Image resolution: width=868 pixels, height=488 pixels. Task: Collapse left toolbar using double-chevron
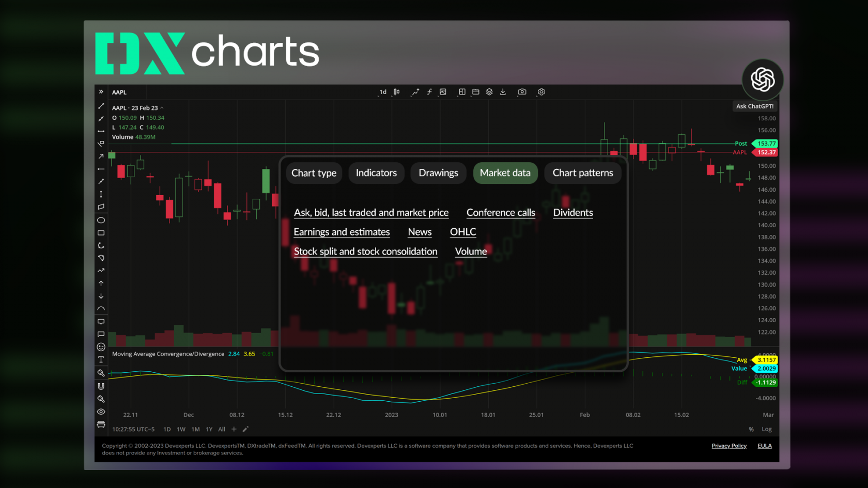100,91
